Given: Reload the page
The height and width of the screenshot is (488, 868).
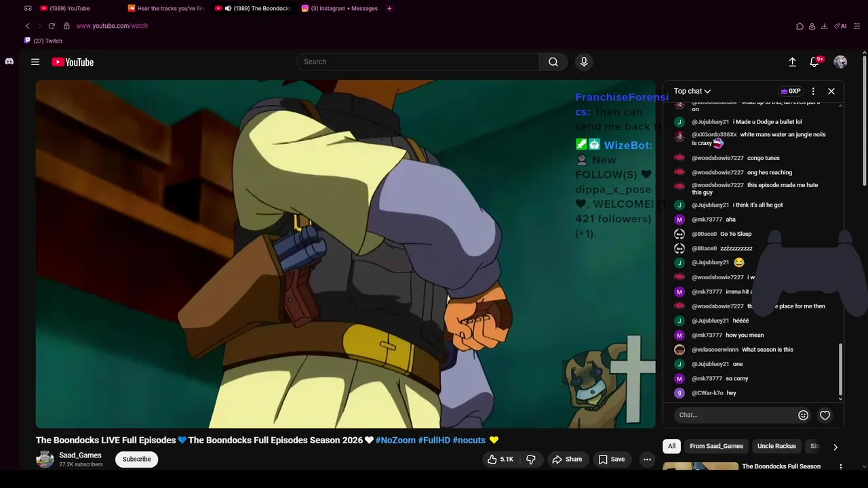Looking at the screenshot, I should point(52,26).
